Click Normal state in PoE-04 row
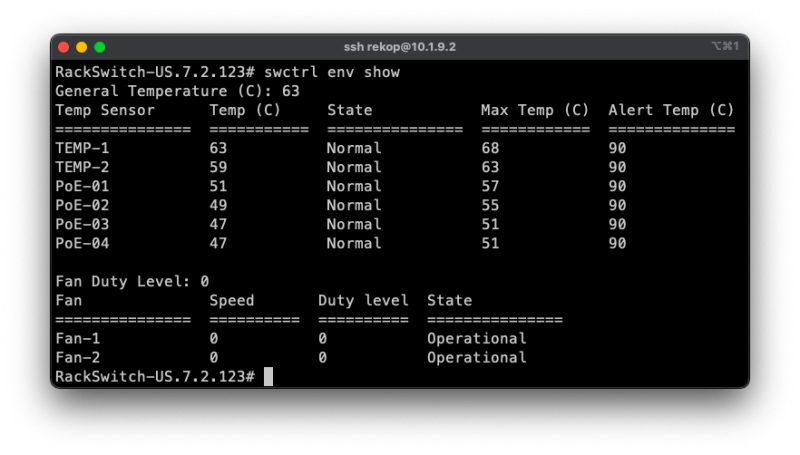Viewport: 800px width, 455px height. [x=354, y=243]
